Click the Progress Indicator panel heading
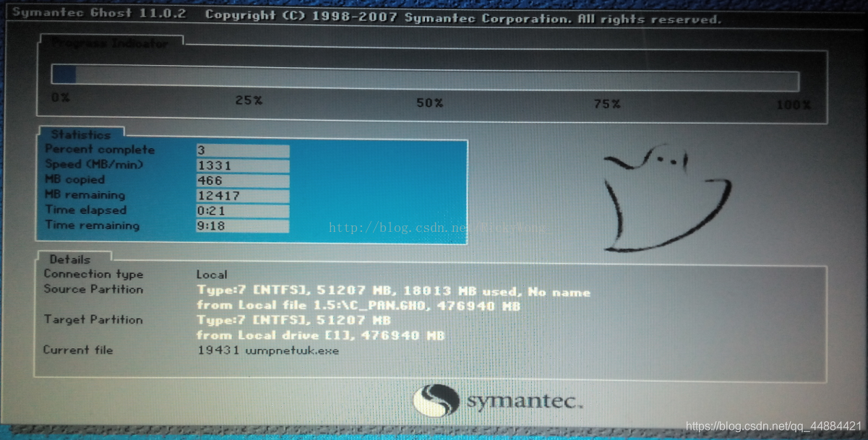The image size is (868, 440). pos(110,43)
